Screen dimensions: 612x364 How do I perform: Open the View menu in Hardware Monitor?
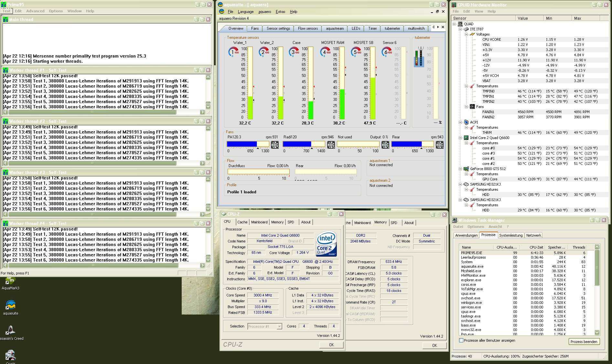[x=478, y=11]
